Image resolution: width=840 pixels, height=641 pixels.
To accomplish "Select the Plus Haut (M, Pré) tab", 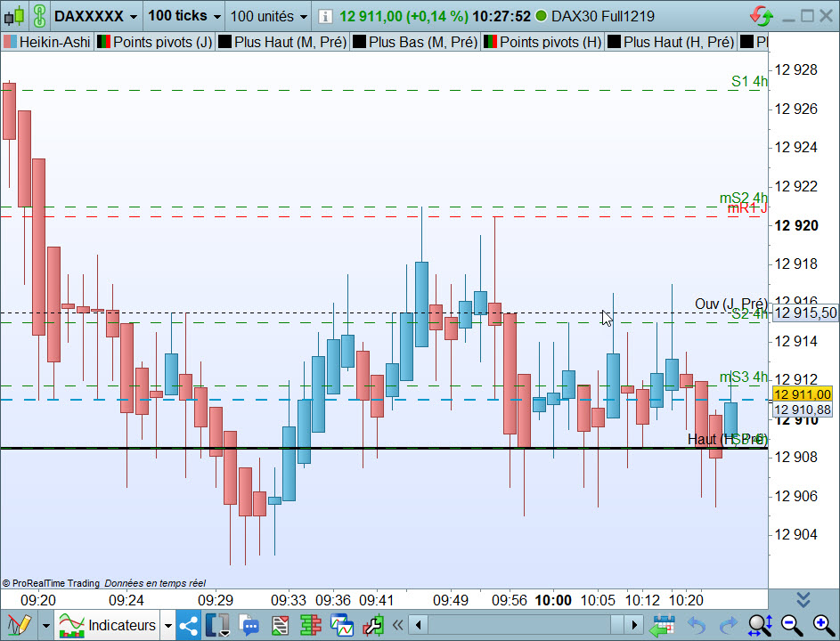I will coord(283,42).
